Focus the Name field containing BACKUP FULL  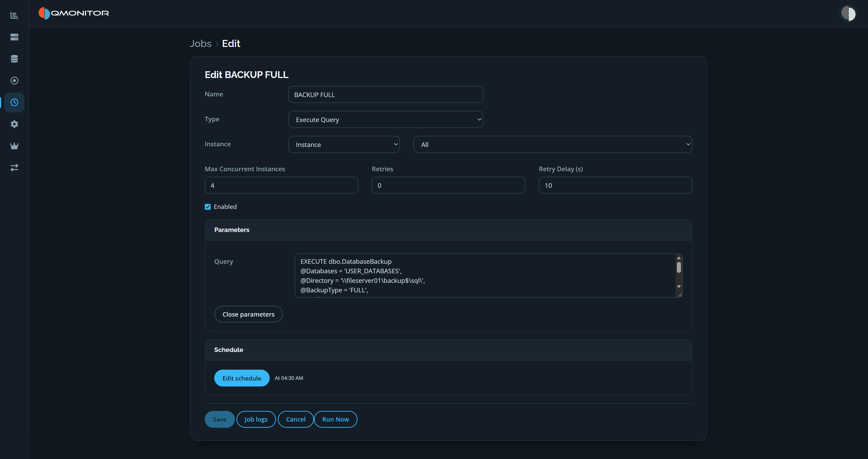(385, 95)
